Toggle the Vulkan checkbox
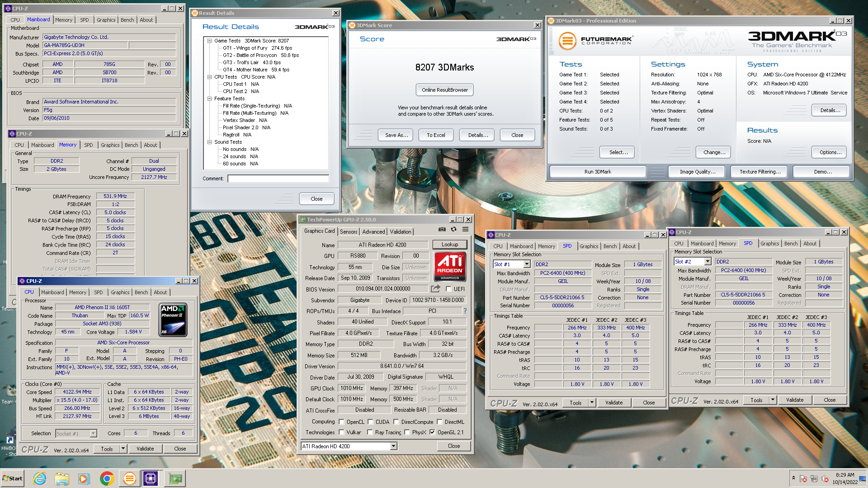This screenshot has width=868, height=488. (x=341, y=432)
